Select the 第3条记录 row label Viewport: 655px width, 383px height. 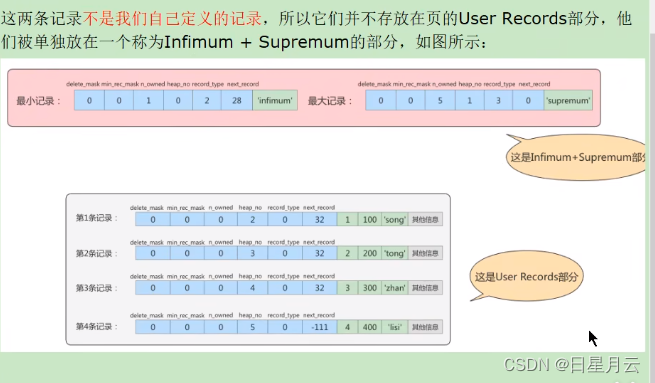point(96,288)
